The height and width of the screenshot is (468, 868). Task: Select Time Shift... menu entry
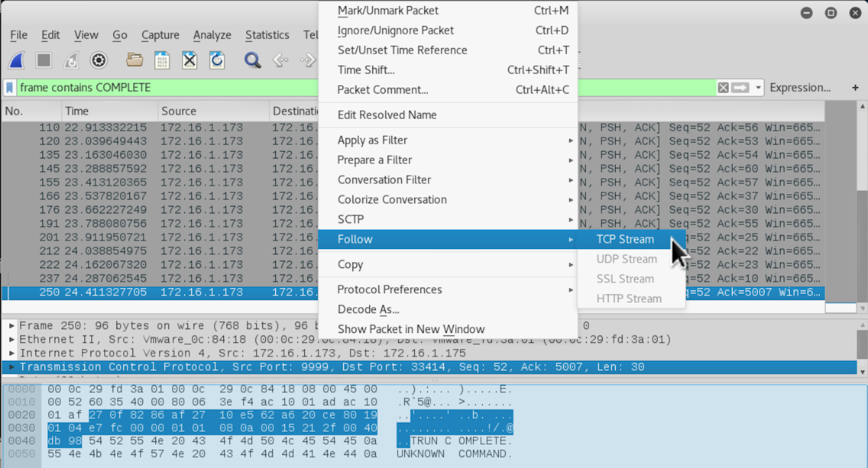tap(448, 70)
